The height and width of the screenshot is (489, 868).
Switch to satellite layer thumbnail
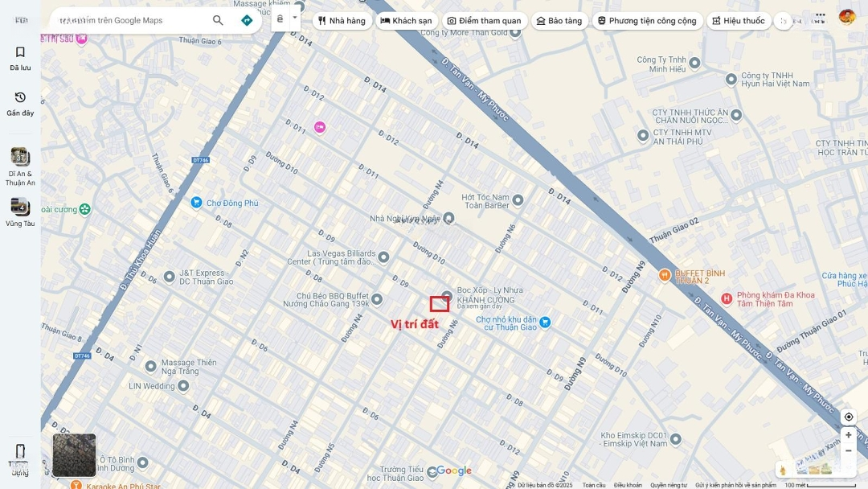tap(74, 455)
